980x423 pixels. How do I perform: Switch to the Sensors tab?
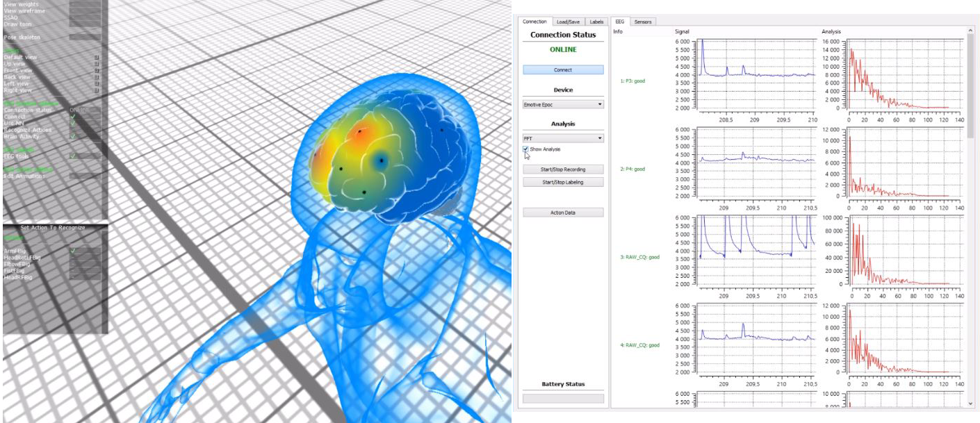coord(643,22)
